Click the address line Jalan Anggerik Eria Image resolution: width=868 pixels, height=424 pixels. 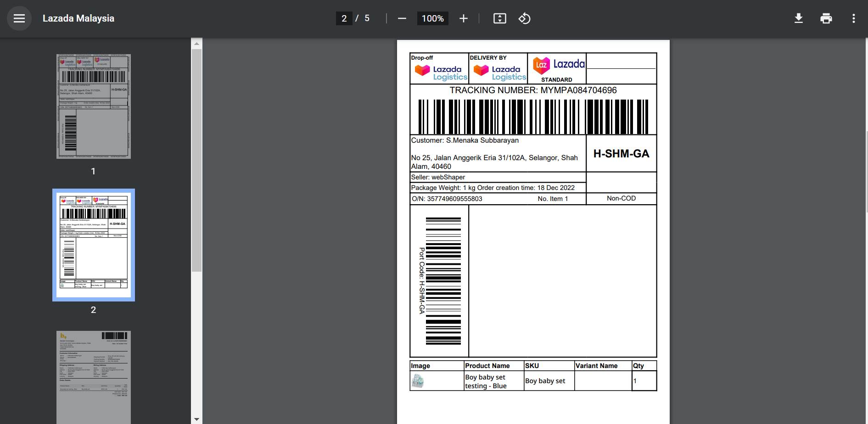pos(494,162)
